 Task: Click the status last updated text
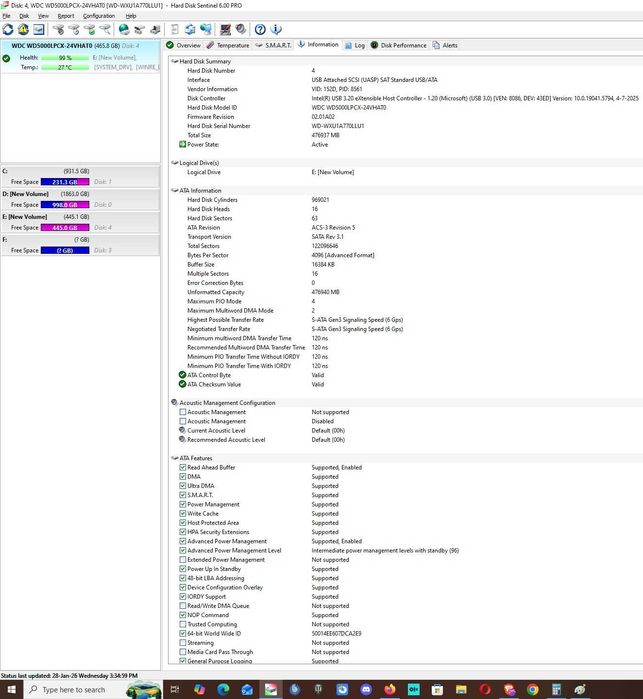(x=69, y=676)
